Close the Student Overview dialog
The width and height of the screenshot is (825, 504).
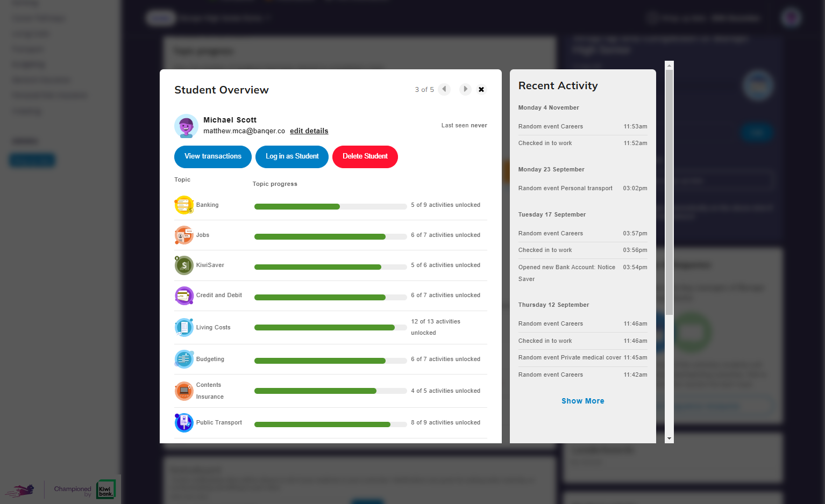coord(481,90)
